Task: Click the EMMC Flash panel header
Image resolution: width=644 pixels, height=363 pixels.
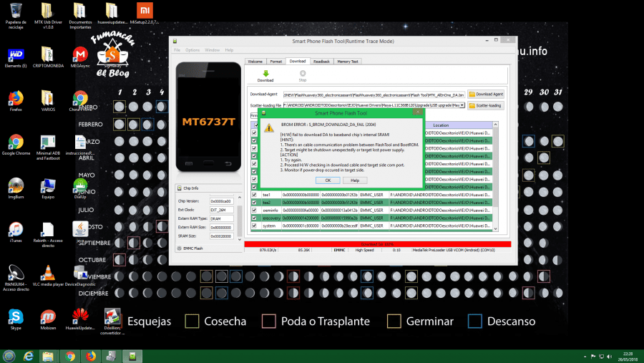Action: (x=209, y=248)
